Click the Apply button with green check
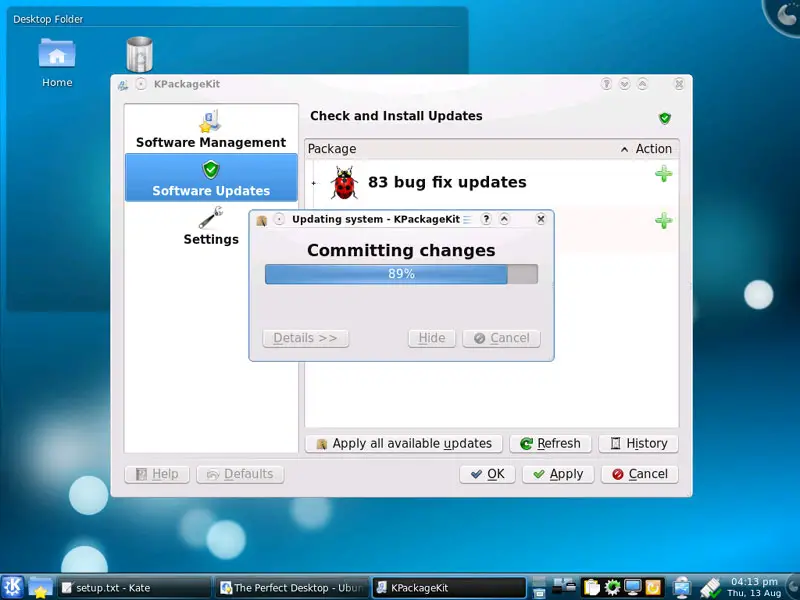The image size is (800, 600). [558, 474]
